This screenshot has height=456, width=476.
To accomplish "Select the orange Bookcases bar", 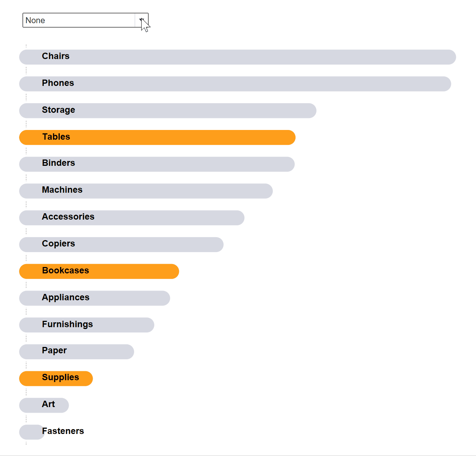I will [99, 272].
